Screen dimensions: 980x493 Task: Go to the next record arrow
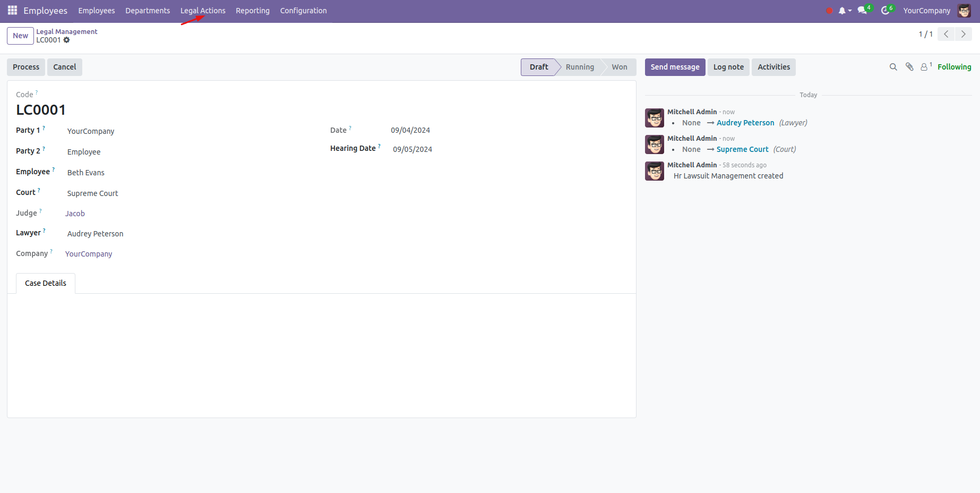[x=963, y=34]
